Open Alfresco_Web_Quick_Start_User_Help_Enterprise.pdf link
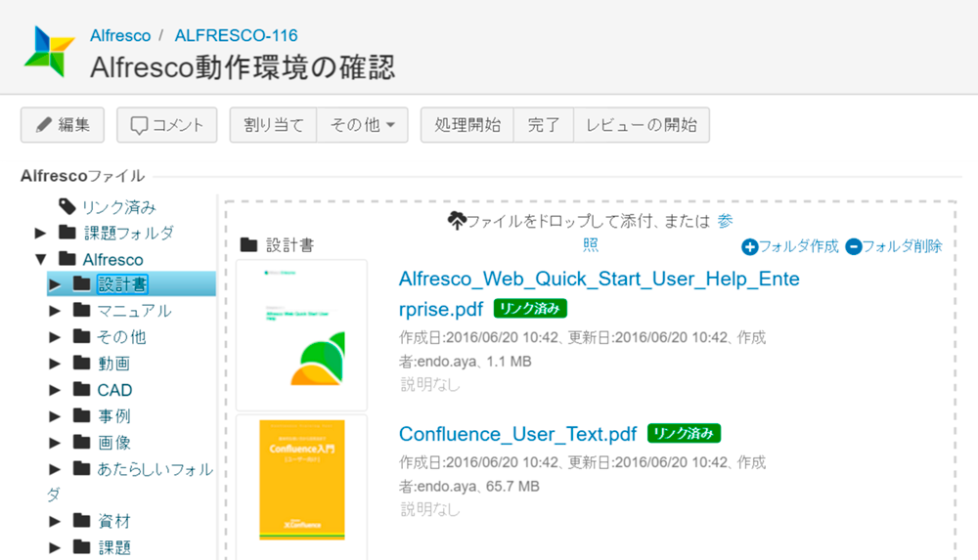978x560 pixels. pos(599,294)
